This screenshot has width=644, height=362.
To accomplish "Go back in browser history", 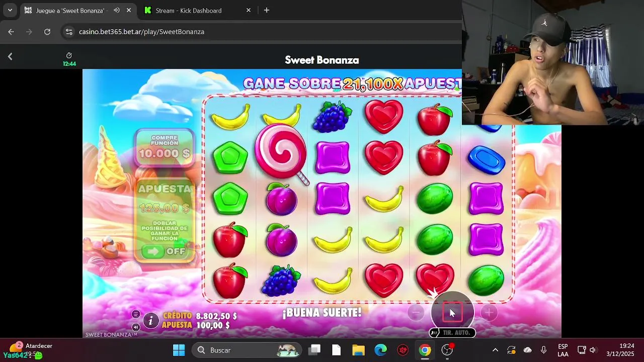I will point(11,32).
